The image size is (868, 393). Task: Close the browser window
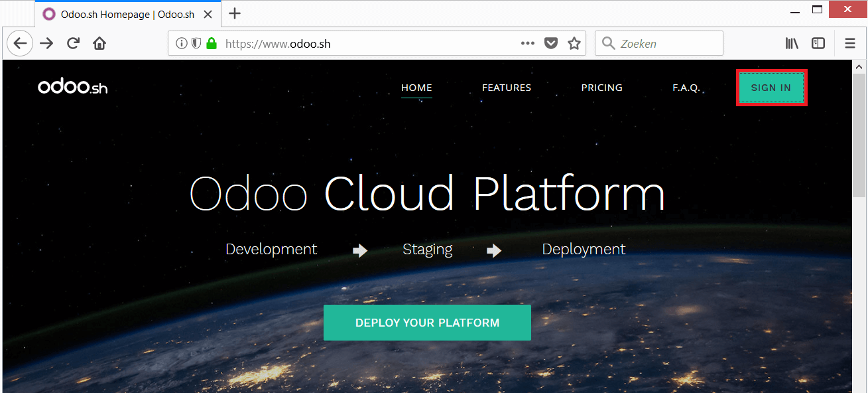tap(847, 9)
